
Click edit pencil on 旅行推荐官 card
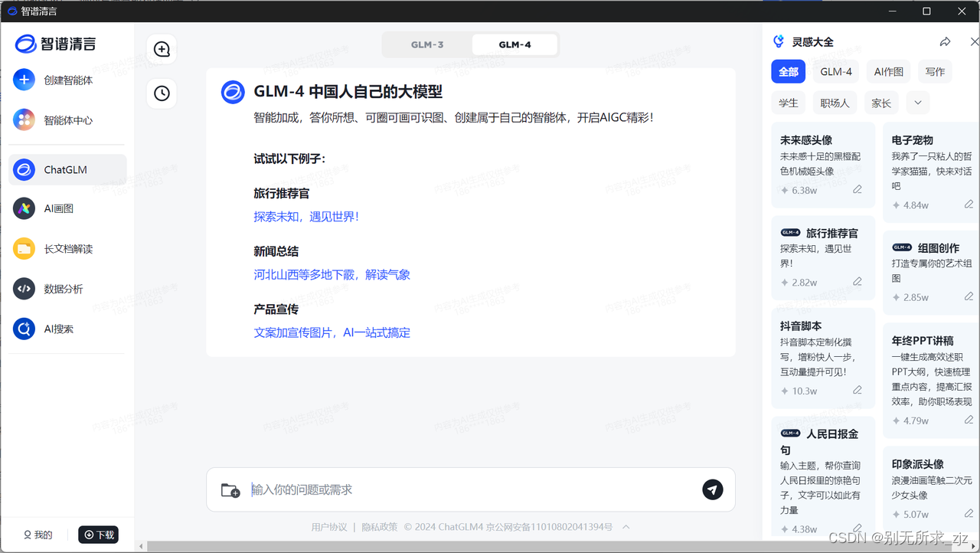click(857, 282)
